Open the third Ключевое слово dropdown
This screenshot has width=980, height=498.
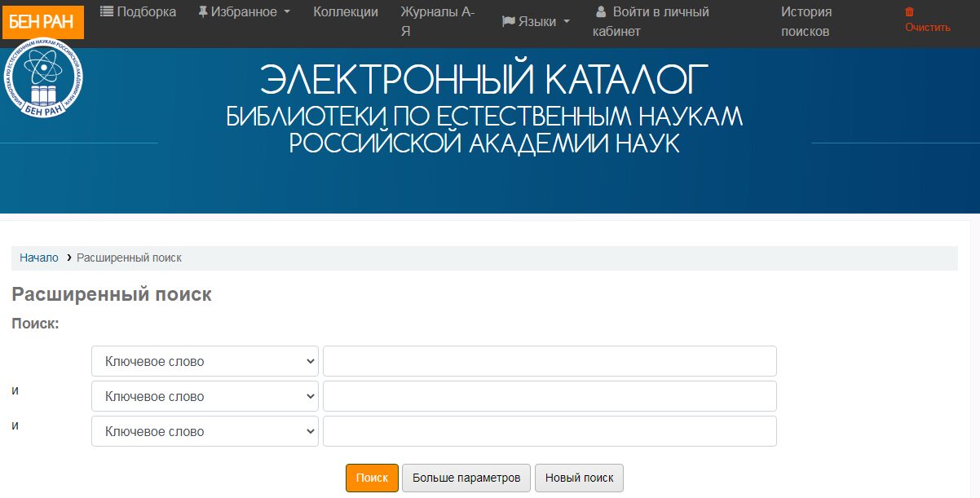205,431
